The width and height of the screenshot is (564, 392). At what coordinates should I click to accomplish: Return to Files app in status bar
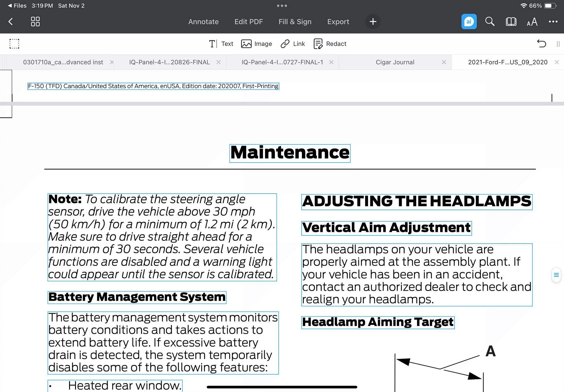tap(17, 6)
